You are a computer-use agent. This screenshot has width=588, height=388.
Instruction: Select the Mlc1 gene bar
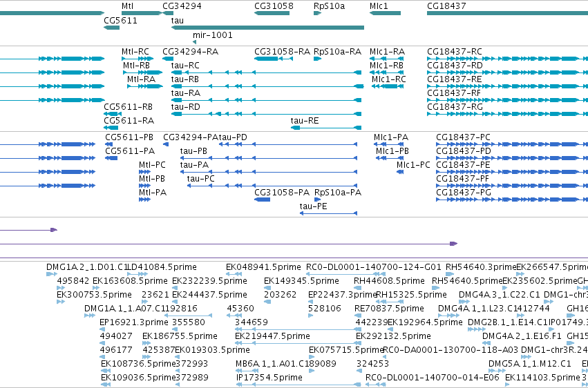385,13
